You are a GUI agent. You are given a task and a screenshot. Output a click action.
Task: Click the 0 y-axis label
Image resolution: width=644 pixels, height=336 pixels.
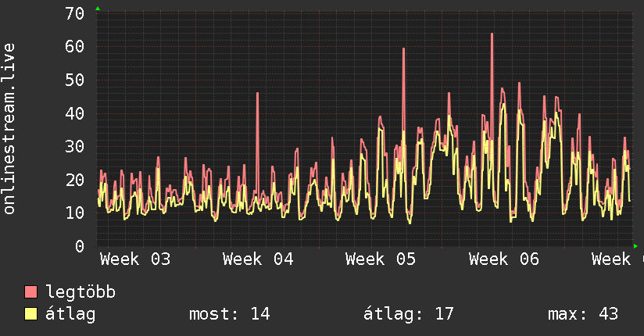point(80,246)
